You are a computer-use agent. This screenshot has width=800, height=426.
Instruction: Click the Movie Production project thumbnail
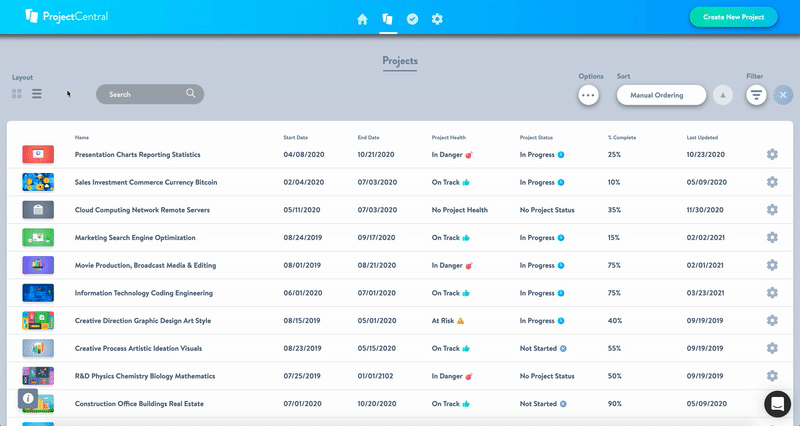38,265
